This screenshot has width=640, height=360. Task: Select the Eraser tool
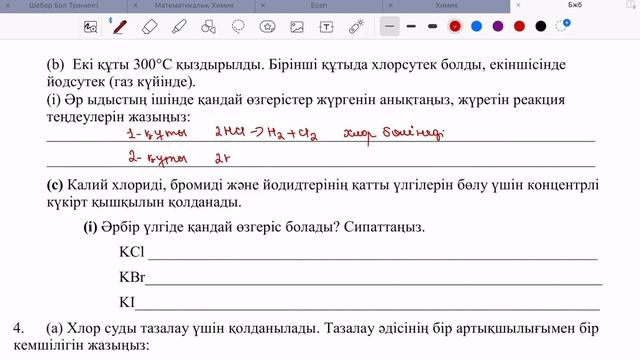[149, 27]
